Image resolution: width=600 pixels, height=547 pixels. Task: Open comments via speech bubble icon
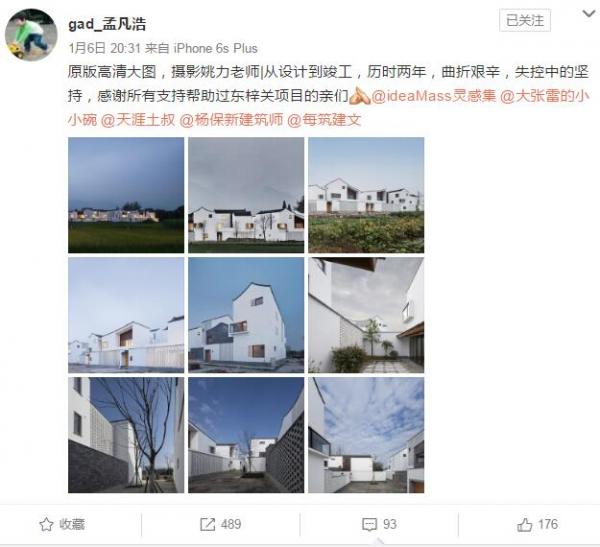pos(369,524)
